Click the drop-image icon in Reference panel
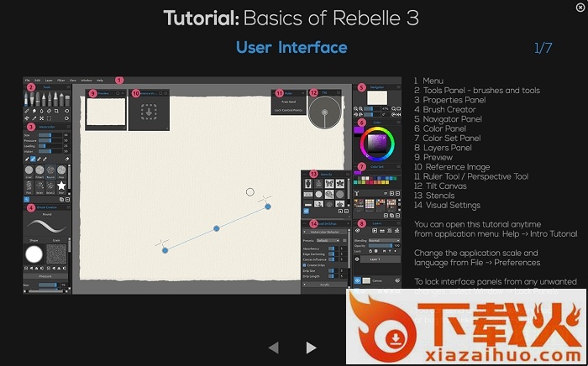This screenshot has height=366, width=588. (149, 112)
